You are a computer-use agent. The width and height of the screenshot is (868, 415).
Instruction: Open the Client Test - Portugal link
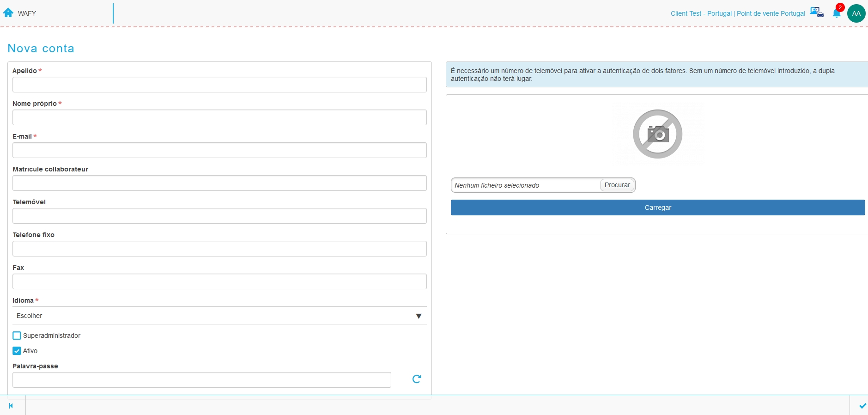(x=701, y=13)
